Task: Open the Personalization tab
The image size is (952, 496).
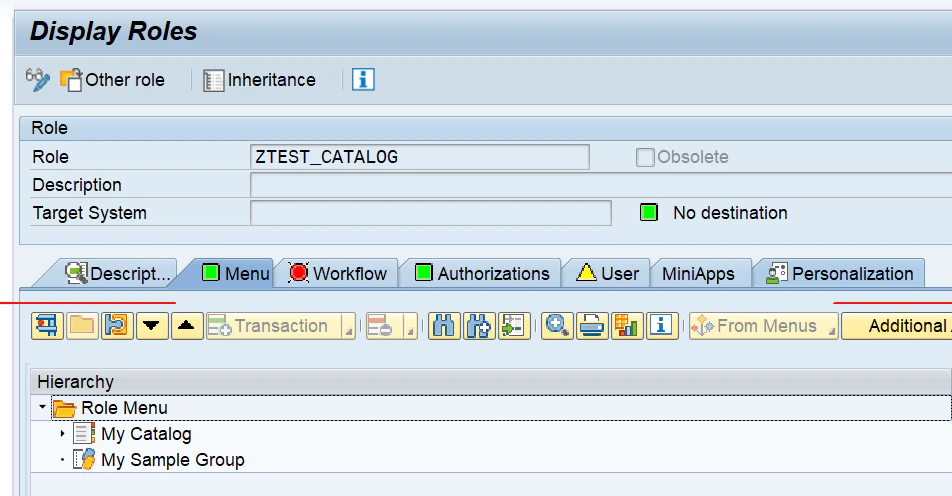Action: coord(840,274)
